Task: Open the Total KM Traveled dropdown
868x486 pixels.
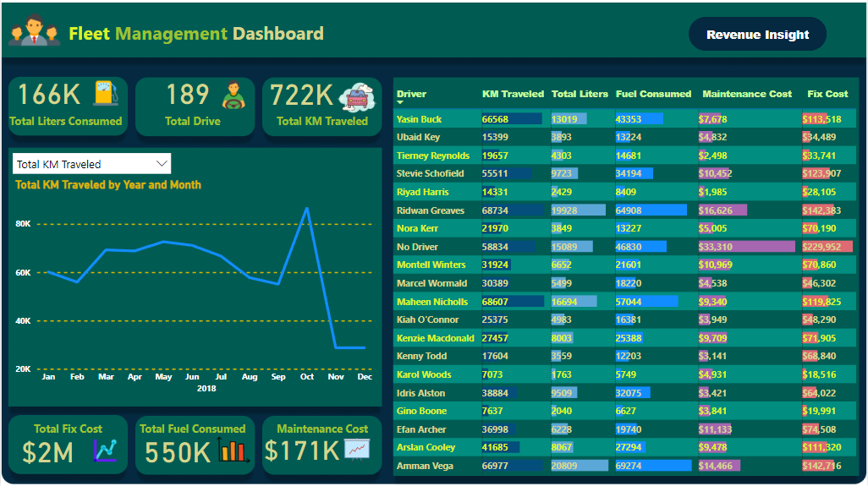Action: (91, 164)
